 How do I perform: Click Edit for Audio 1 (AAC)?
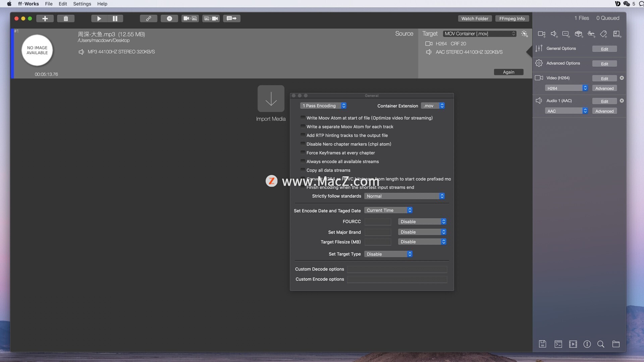point(604,101)
